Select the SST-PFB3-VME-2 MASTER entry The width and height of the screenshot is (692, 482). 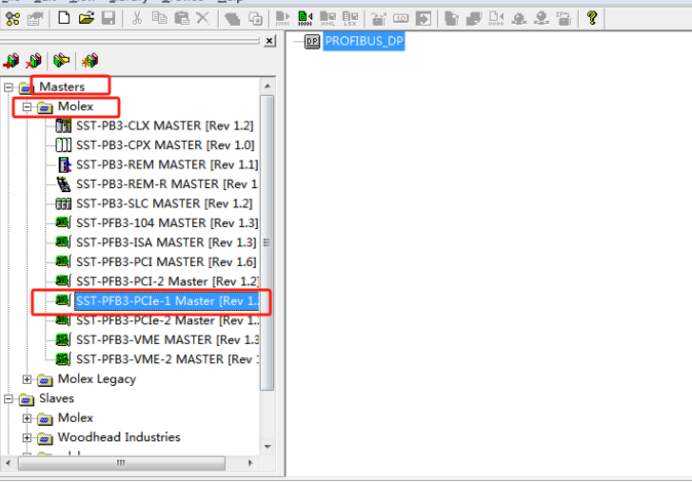pos(167,359)
